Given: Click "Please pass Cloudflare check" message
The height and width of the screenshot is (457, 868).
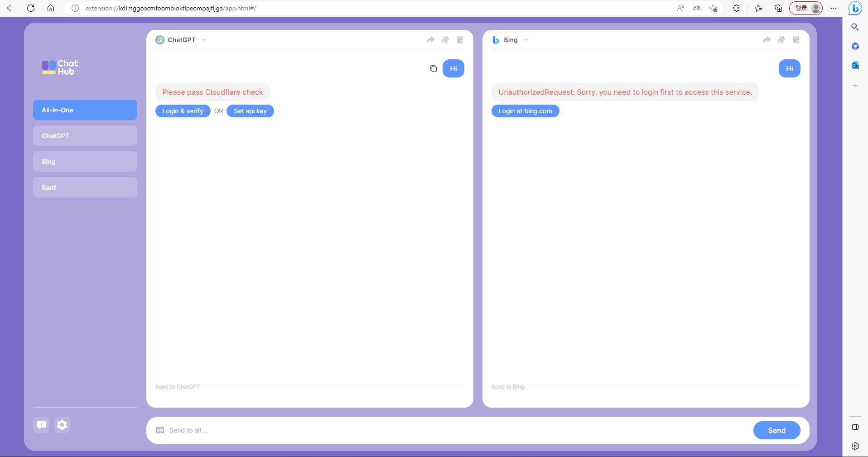Looking at the screenshot, I should [x=212, y=92].
